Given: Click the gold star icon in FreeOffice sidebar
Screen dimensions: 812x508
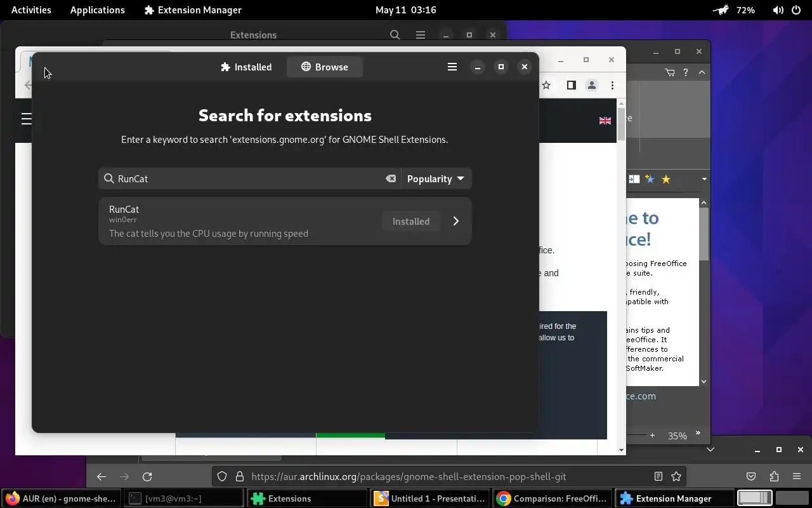Looking at the screenshot, I should [x=665, y=179].
